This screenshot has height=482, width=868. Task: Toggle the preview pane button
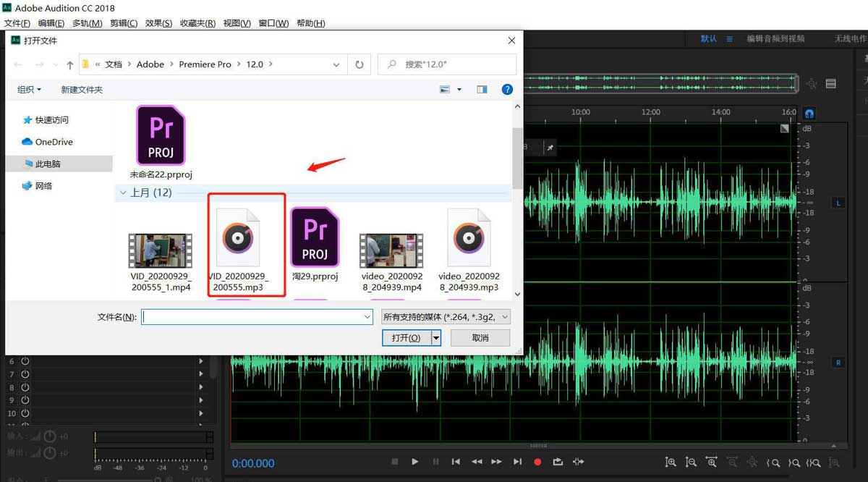click(482, 89)
